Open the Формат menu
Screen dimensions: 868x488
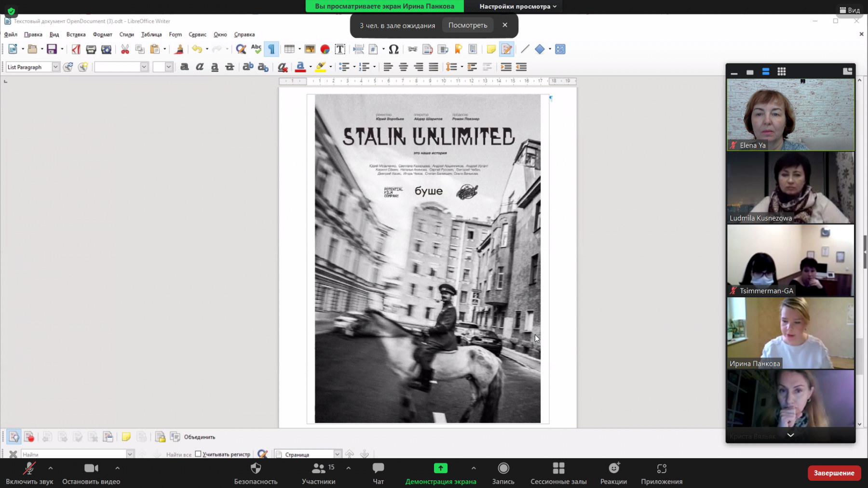tap(102, 35)
